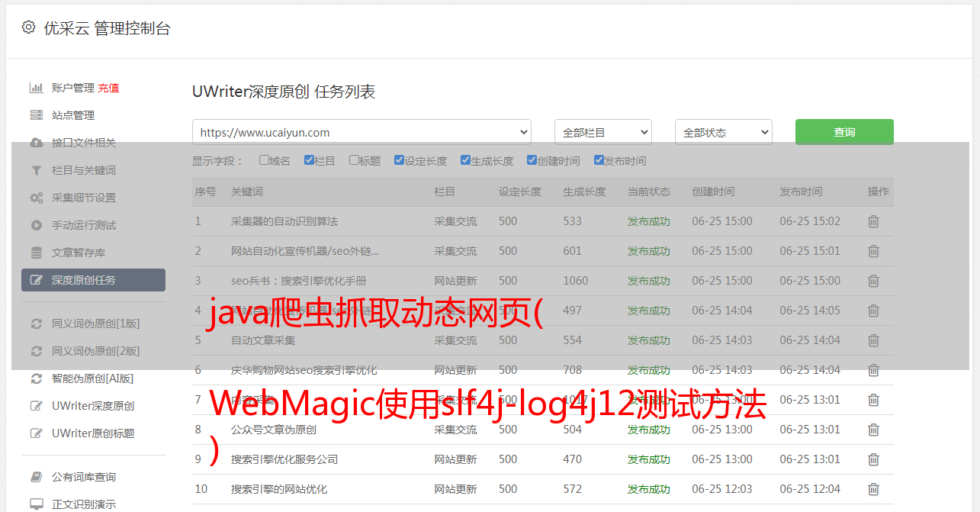
Task: Open 采集细节设置 in the sidebar
Action: pyautogui.click(x=84, y=198)
